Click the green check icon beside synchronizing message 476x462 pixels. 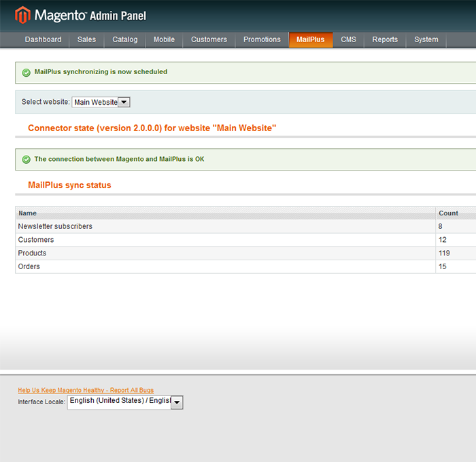coord(27,73)
